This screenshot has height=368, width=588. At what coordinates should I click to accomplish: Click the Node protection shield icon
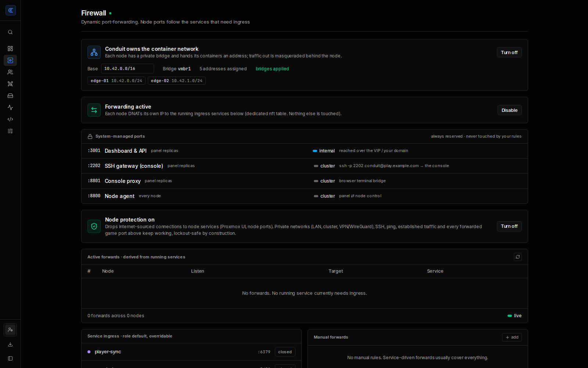[x=94, y=226]
